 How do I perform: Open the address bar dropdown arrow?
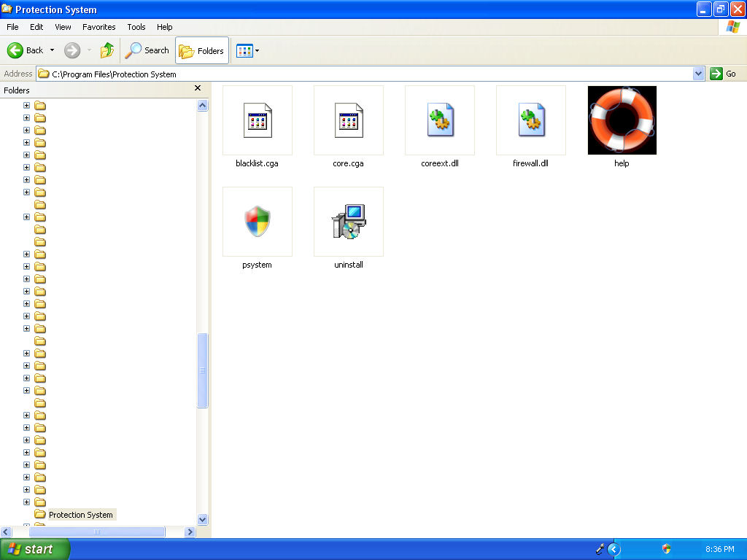698,74
